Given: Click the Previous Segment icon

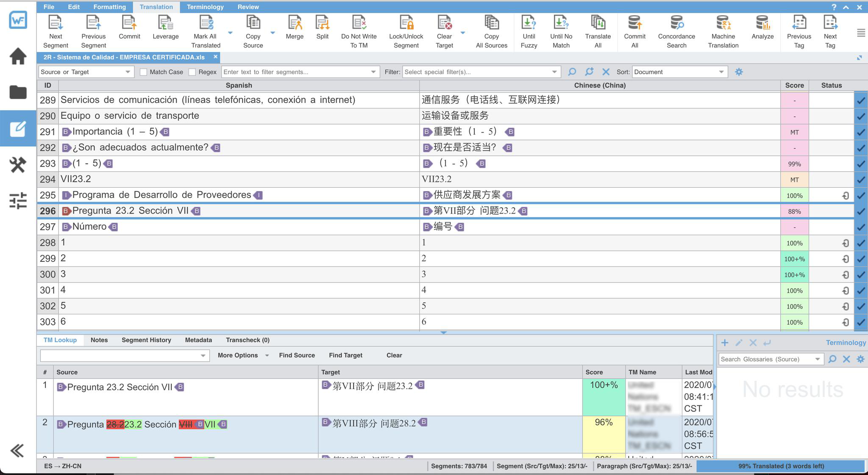Looking at the screenshot, I should (x=93, y=22).
